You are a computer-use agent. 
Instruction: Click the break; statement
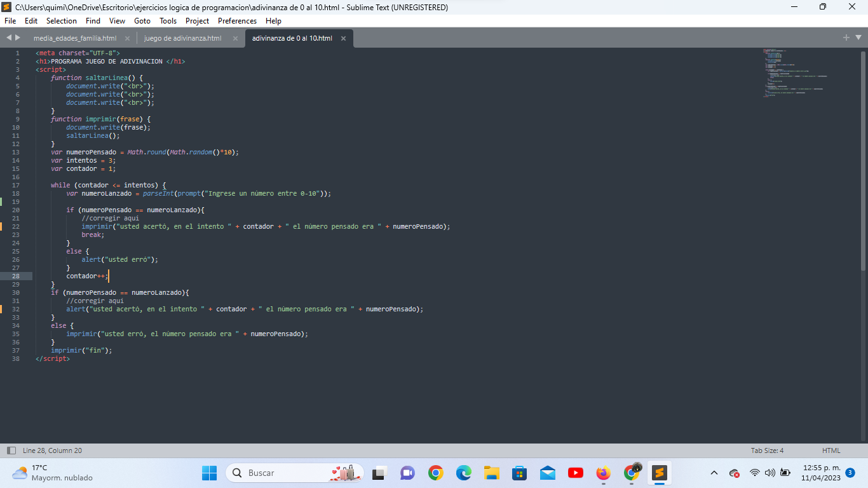93,234
